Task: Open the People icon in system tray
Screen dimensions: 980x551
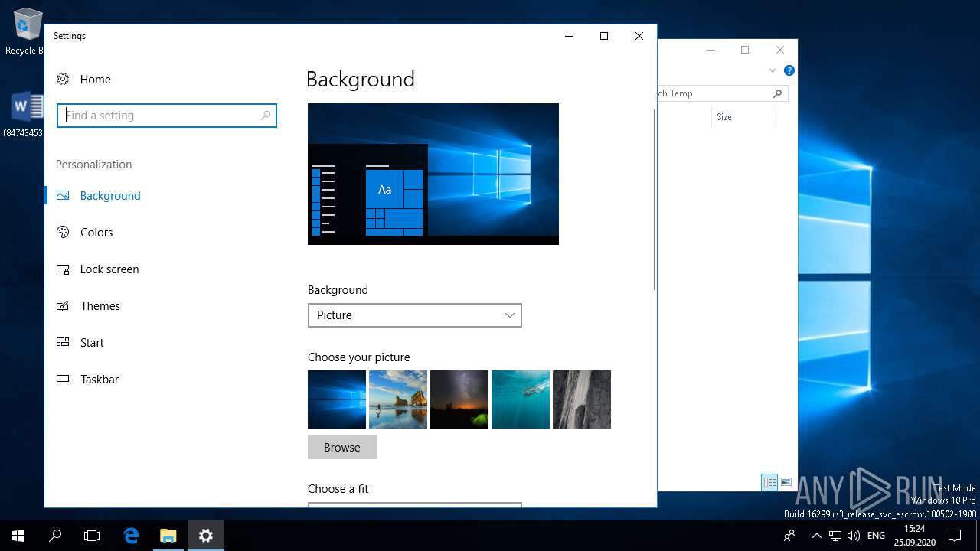Action: [789, 536]
